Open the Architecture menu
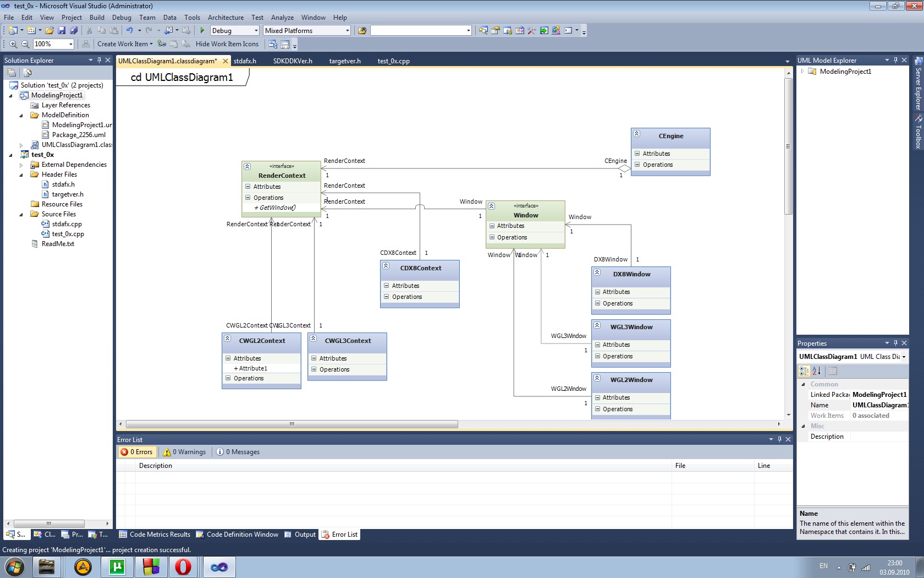 (x=226, y=18)
